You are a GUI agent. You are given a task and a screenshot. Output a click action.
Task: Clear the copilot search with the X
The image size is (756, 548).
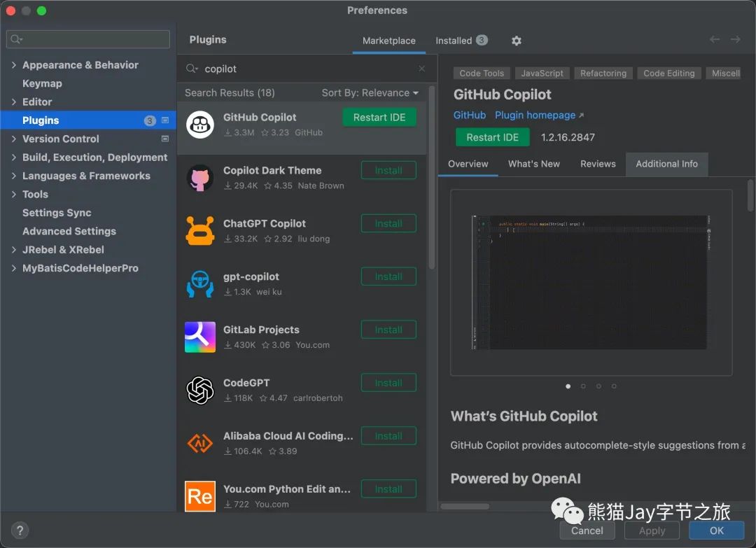pyautogui.click(x=423, y=69)
